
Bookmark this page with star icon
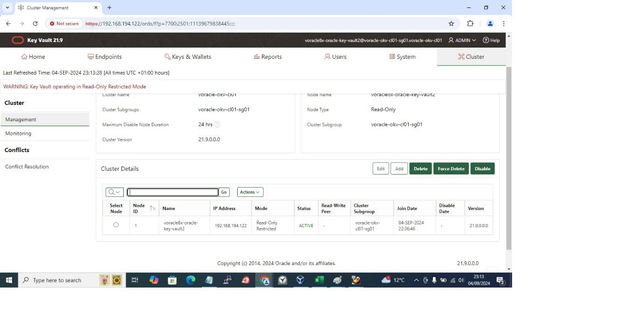click(451, 23)
